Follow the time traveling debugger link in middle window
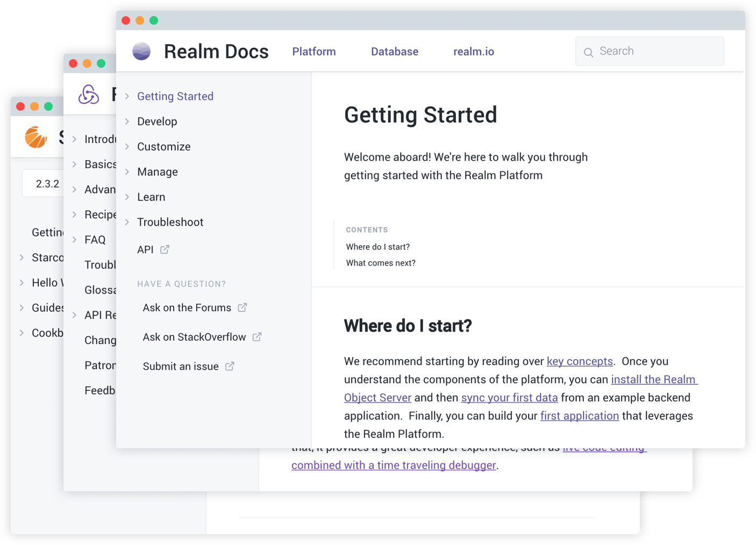This screenshot has height=545, width=756. 394,465
